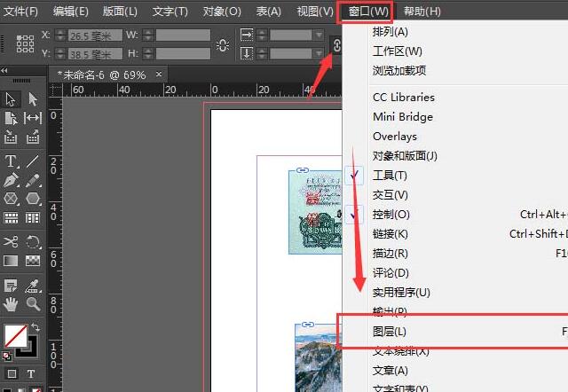Open the 视图(V) menu
568x392 pixels.
[315, 12]
